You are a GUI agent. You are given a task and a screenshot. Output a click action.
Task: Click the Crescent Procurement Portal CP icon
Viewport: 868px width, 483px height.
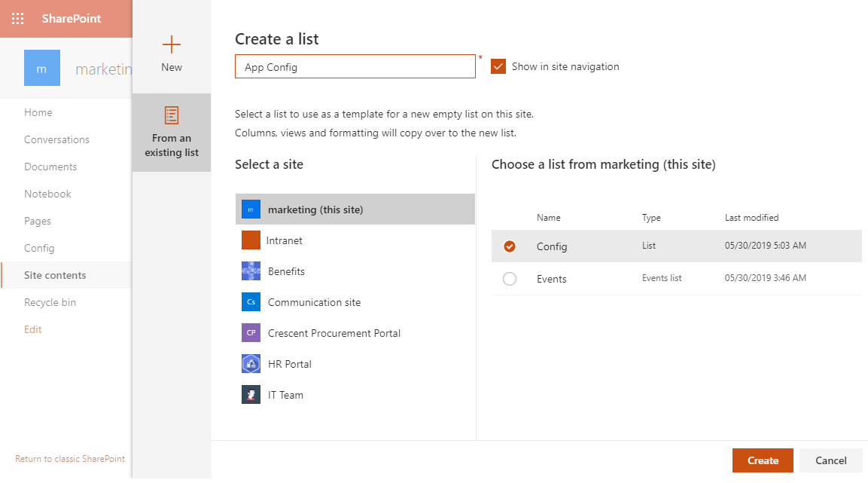point(251,332)
